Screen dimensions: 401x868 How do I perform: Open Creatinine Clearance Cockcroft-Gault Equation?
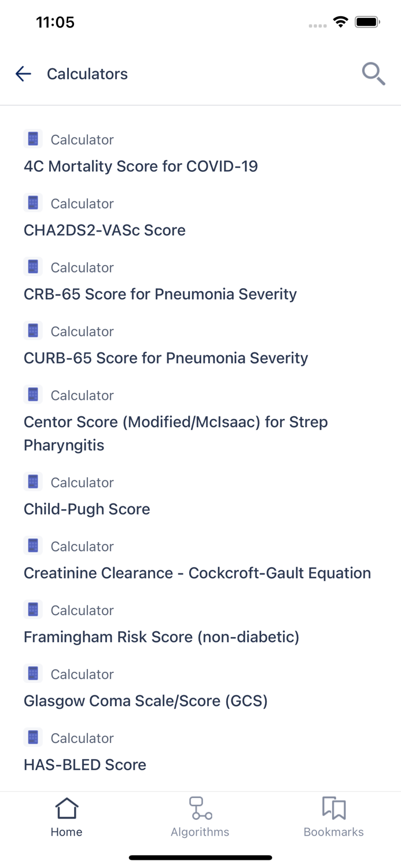pyautogui.click(x=197, y=573)
